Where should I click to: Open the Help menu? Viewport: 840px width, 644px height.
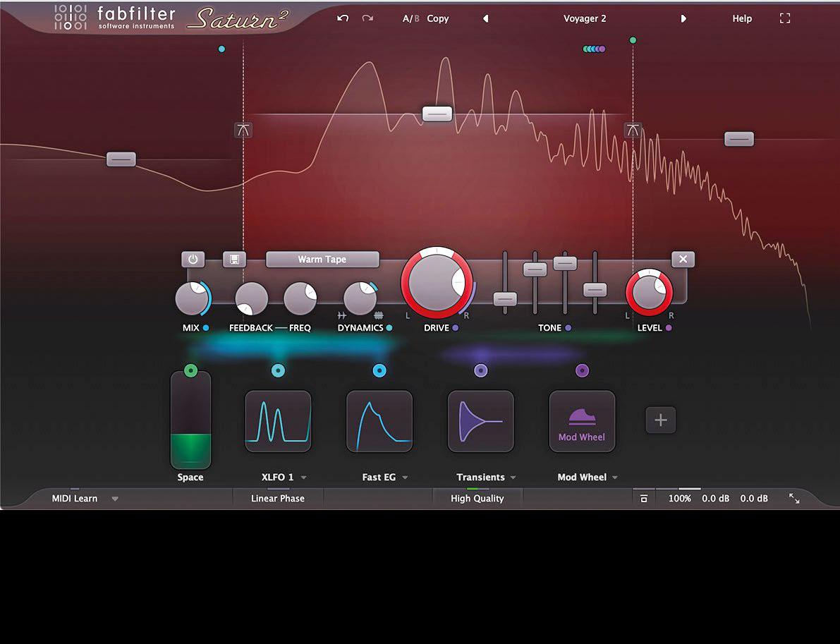point(742,19)
